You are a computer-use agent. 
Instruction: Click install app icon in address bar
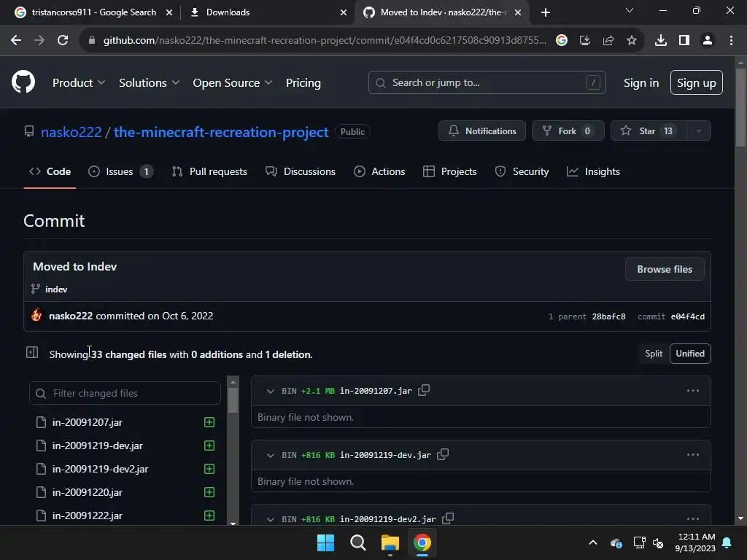point(584,41)
